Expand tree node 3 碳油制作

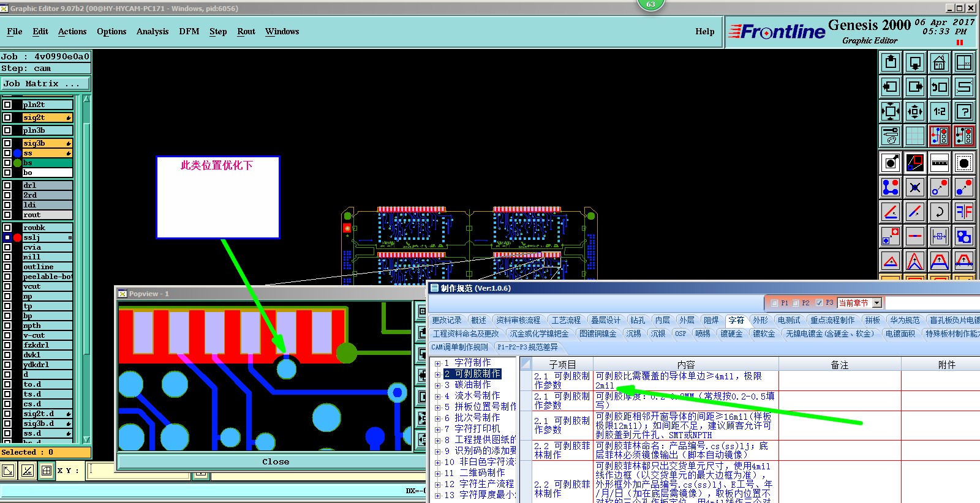point(437,386)
